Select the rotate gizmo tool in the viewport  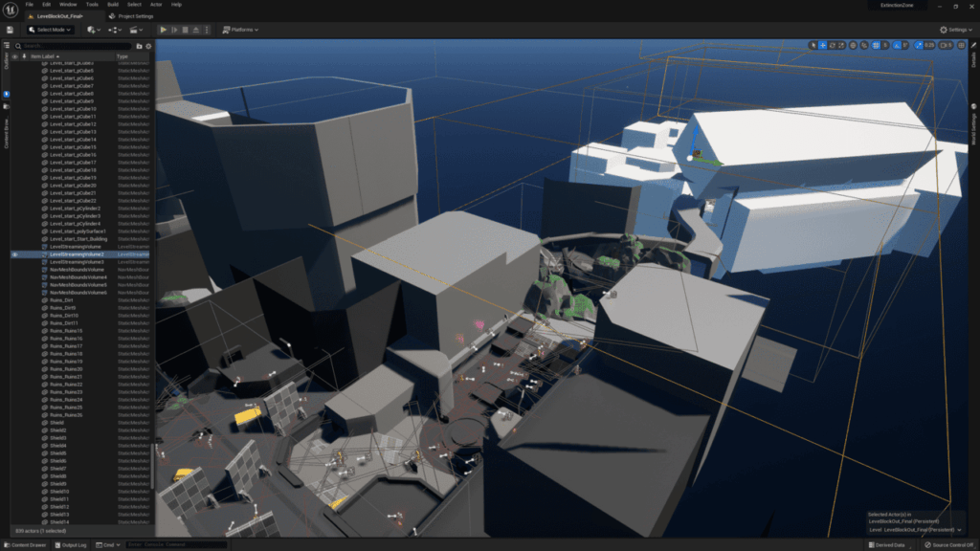[833, 45]
